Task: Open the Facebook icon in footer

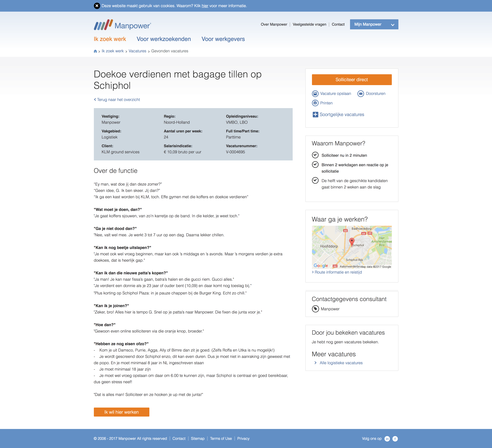Action: [395, 439]
